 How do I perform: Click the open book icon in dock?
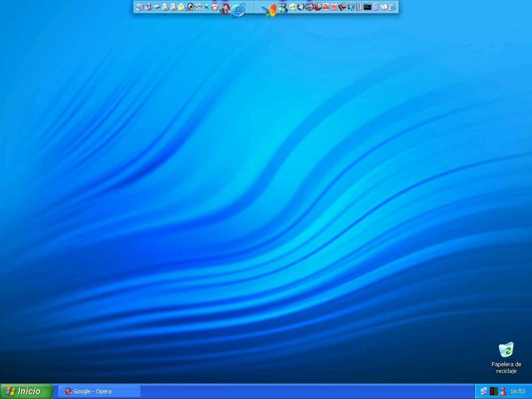[384, 7]
